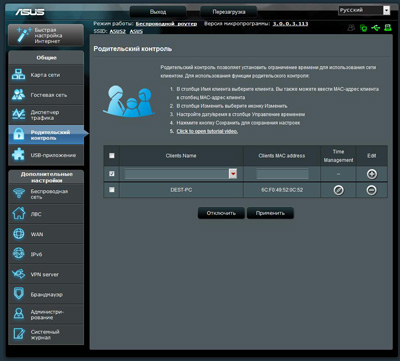Open the Беспроводная сеть menu item
The width and height of the screenshot is (400, 361).
click(x=46, y=194)
